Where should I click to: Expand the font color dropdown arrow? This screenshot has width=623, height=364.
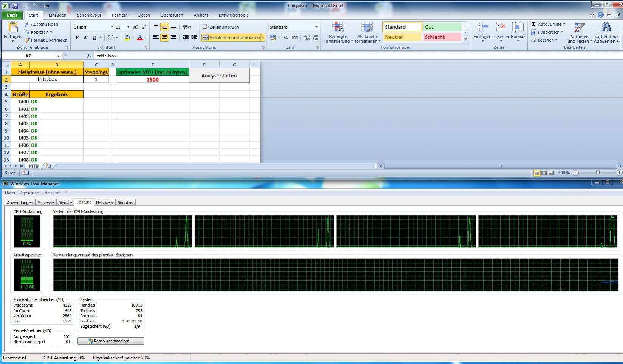[x=145, y=37]
